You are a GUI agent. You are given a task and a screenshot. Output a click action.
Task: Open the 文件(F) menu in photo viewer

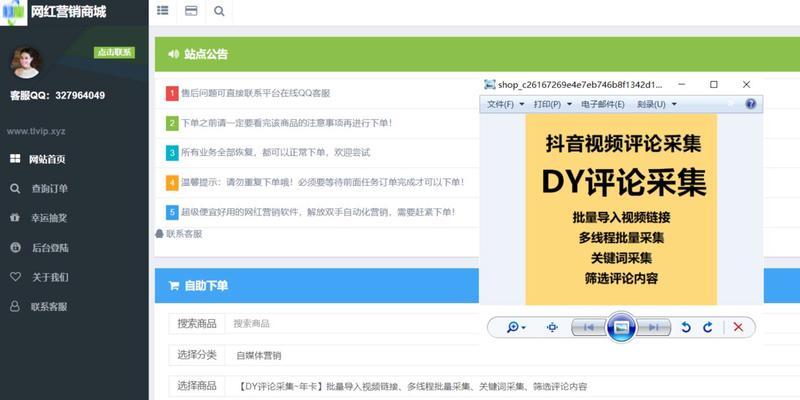point(506,104)
